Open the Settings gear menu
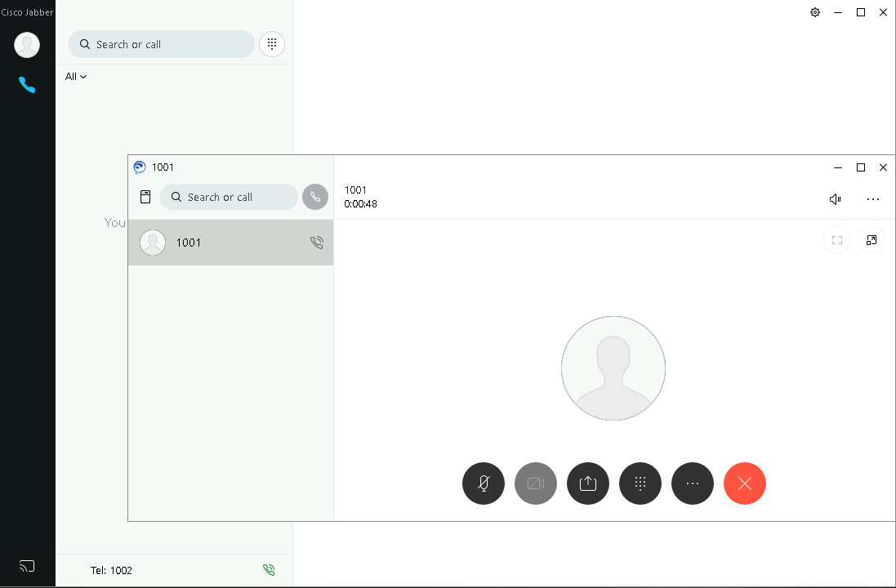Image resolution: width=896 pixels, height=588 pixels. click(815, 12)
